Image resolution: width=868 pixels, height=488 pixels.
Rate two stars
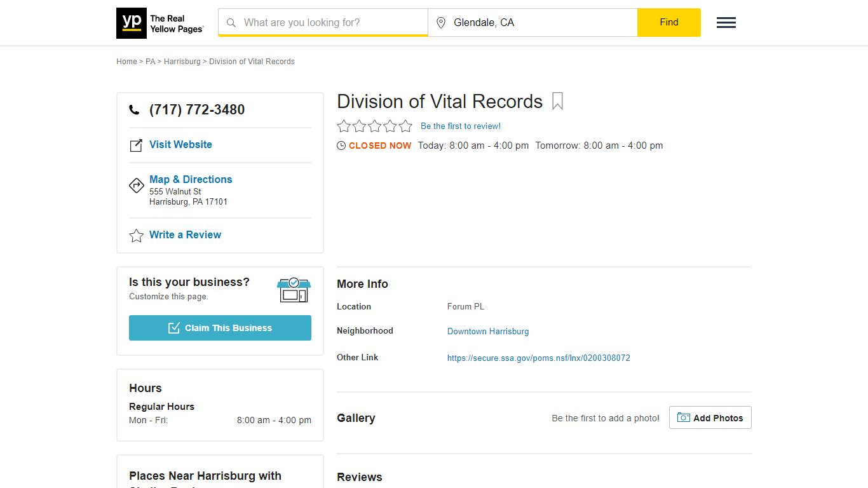pos(359,126)
